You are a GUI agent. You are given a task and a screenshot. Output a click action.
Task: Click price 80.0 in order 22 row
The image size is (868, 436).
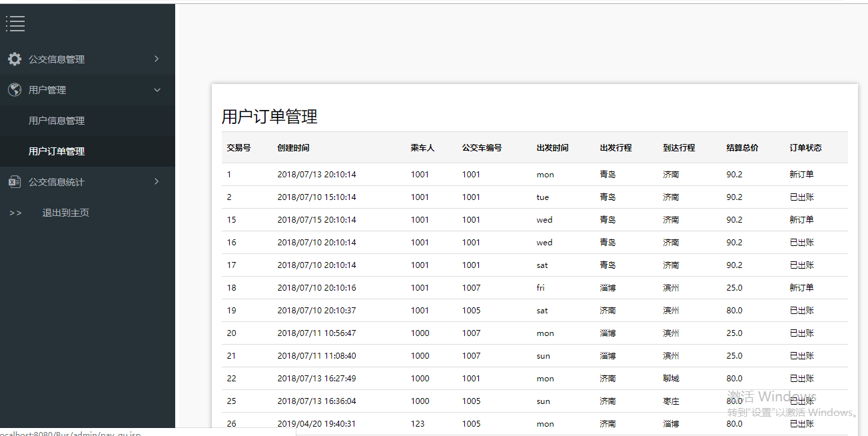click(734, 379)
